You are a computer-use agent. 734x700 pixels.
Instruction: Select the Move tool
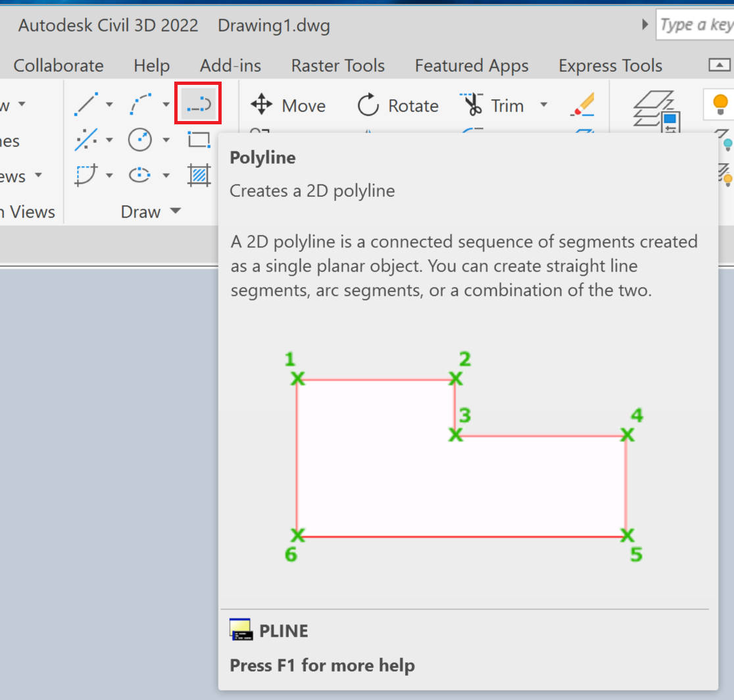click(288, 105)
